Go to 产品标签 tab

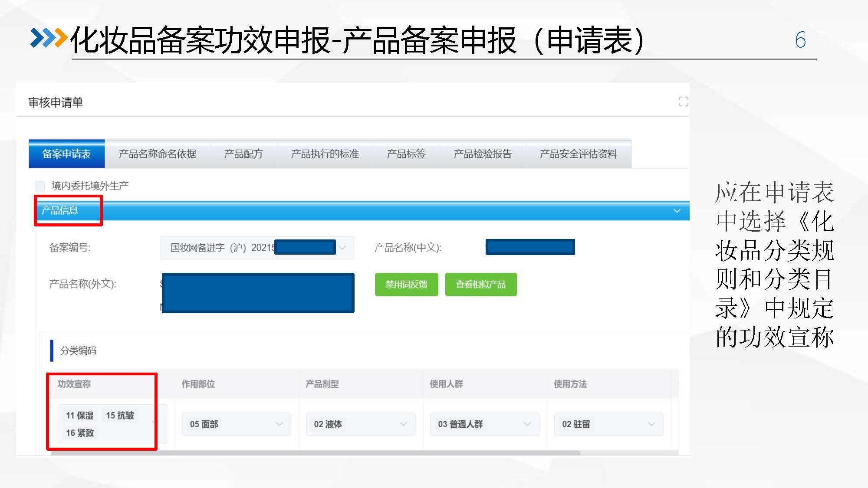coord(406,154)
